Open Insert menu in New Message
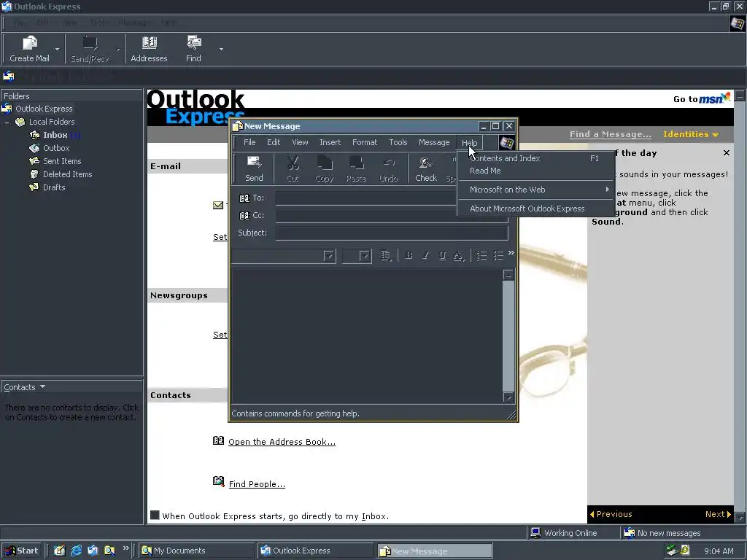Viewport: 747px width, 560px height. pos(330,142)
